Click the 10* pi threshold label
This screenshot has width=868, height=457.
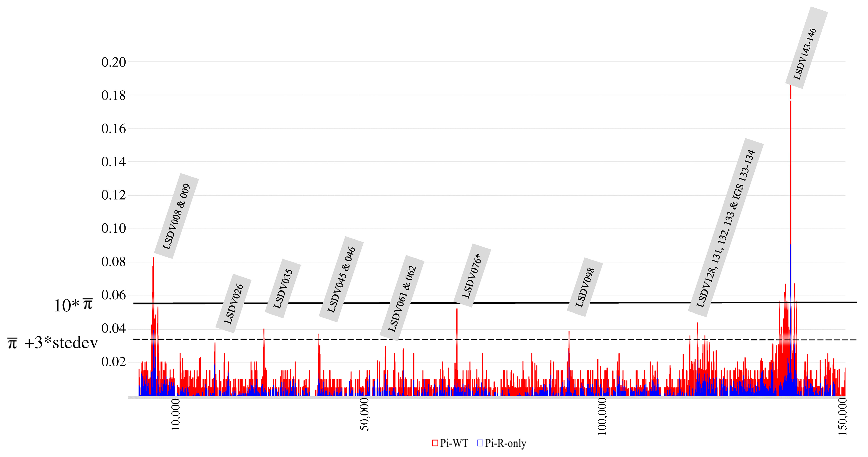(73, 305)
